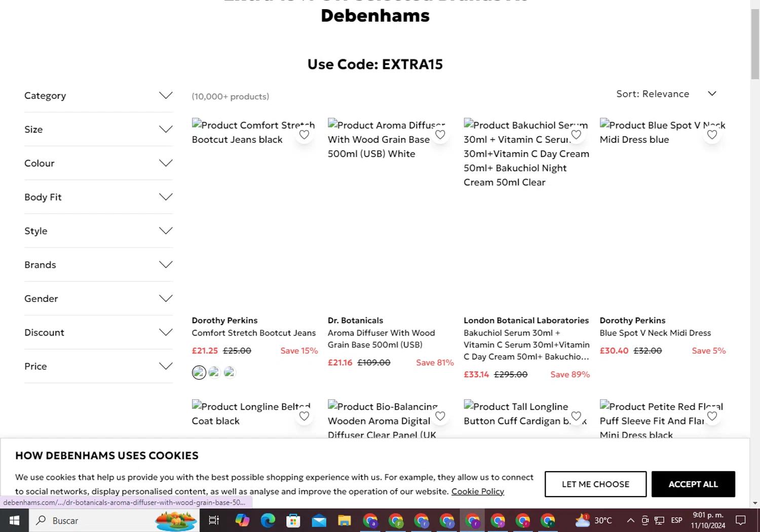Screen dimensions: 760x532
Task: Wishlist the Bio-Balancing Wooden Aroma Digital Diffuser
Action: click(x=440, y=416)
